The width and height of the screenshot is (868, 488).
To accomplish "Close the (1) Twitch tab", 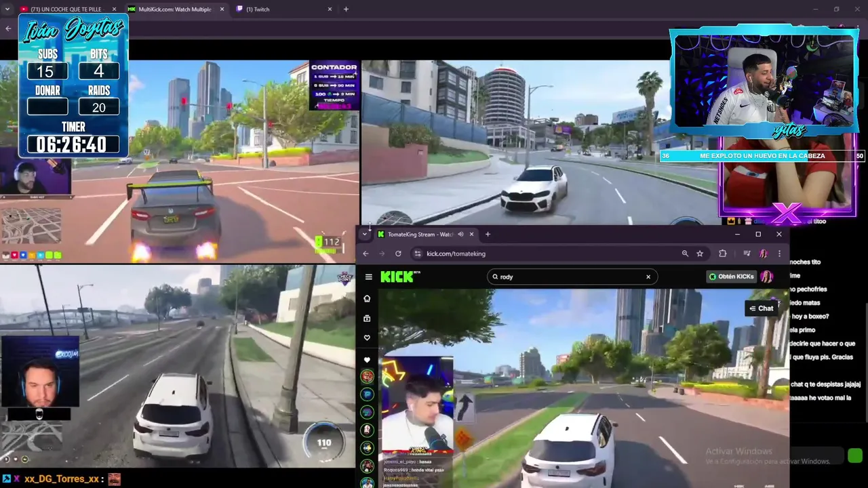I will (x=330, y=9).
